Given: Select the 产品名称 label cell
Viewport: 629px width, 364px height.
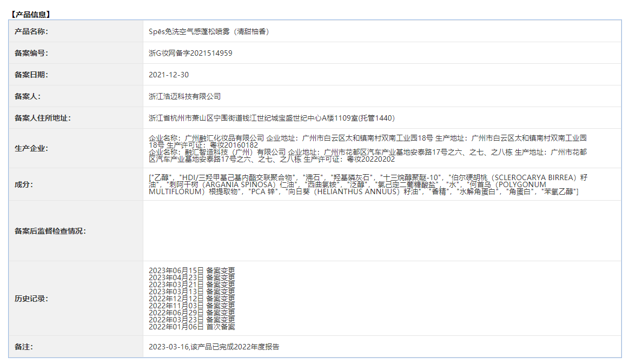Looking at the screenshot, I should tap(76, 31).
